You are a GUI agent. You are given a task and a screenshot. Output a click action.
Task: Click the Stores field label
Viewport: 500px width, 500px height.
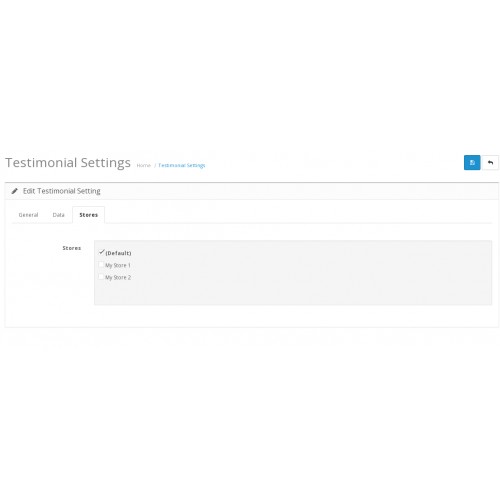72,248
